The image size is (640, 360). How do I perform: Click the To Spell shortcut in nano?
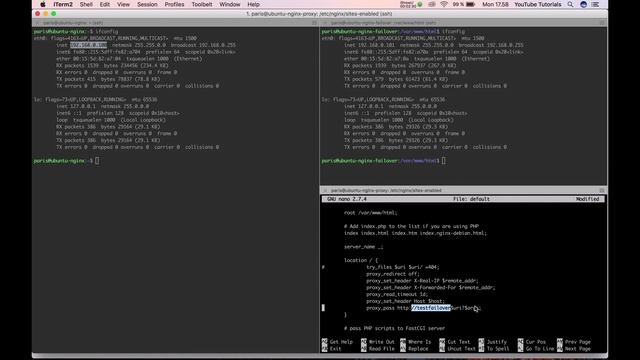[494, 349]
